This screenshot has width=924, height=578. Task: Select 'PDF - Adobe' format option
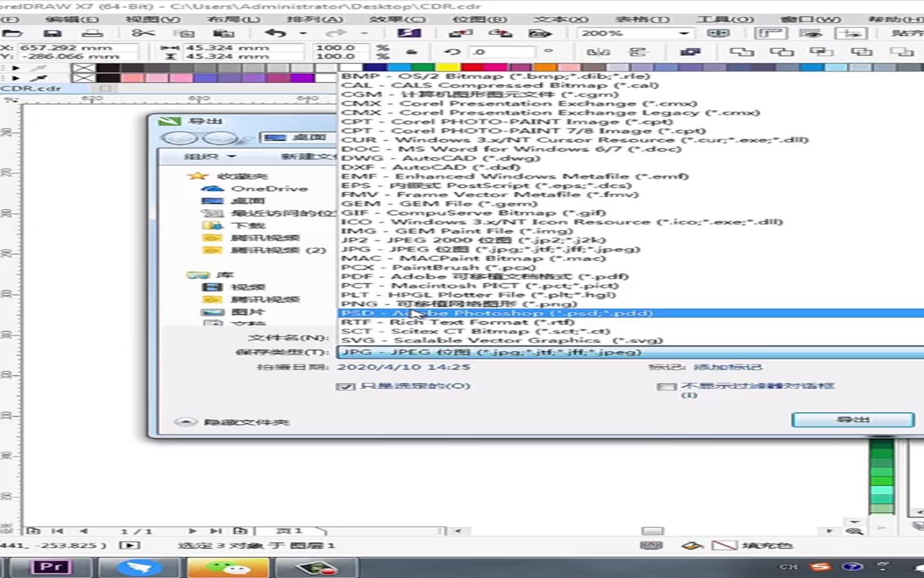point(631,277)
